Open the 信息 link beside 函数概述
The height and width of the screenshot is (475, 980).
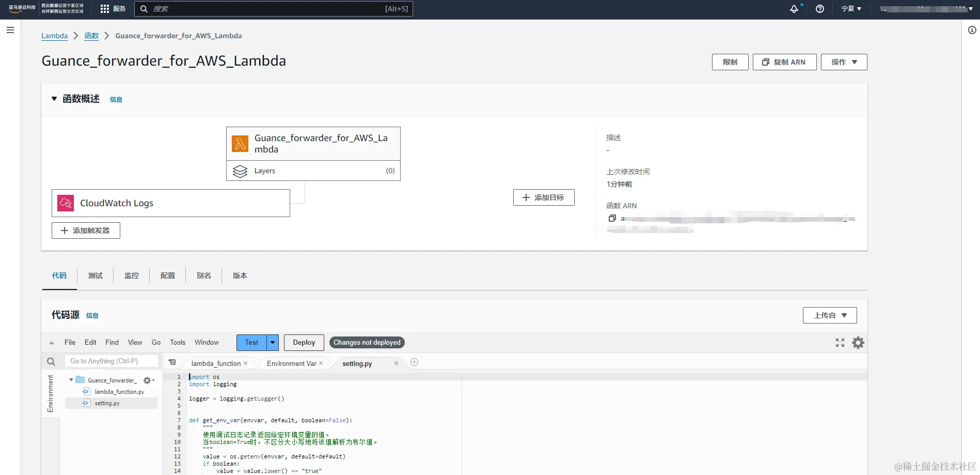click(x=116, y=100)
